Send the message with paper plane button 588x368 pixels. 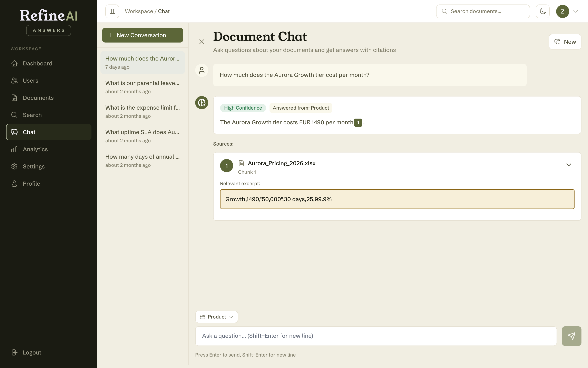pyautogui.click(x=571, y=336)
